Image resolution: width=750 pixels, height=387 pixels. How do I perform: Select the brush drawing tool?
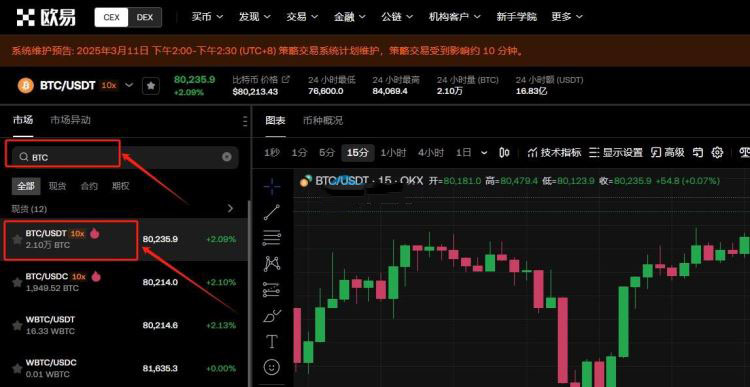click(272, 316)
